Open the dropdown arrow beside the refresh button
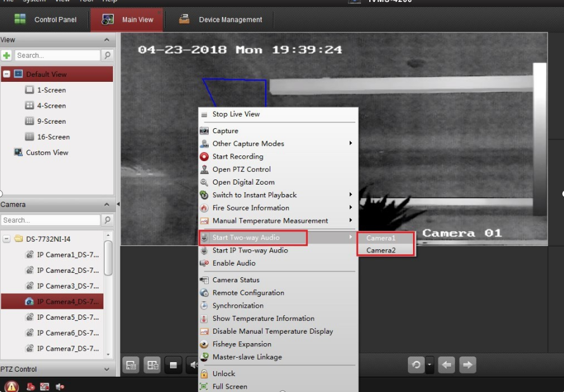The width and height of the screenshot is (564, 392). pos(430,365)
